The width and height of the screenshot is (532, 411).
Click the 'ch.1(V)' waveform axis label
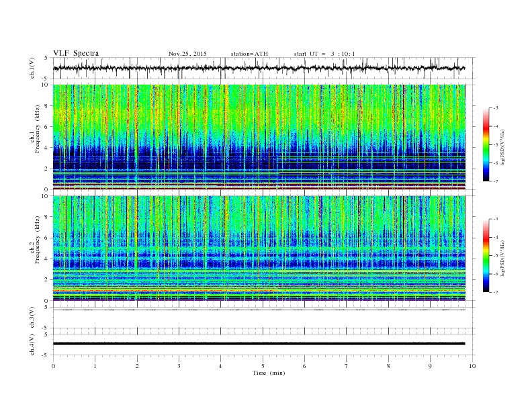(x=32, y=68)
